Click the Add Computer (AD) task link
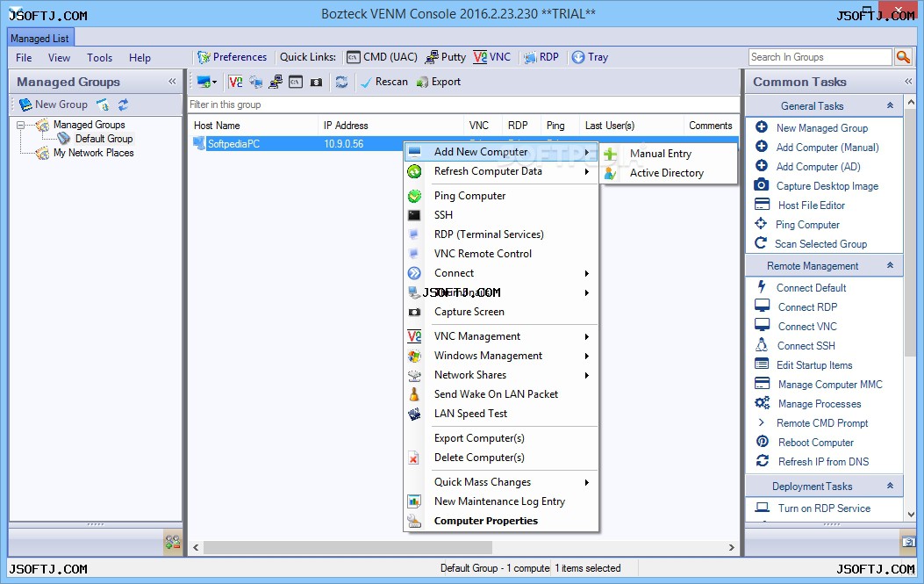Viewport: 924px width, 584px height. 818,166
